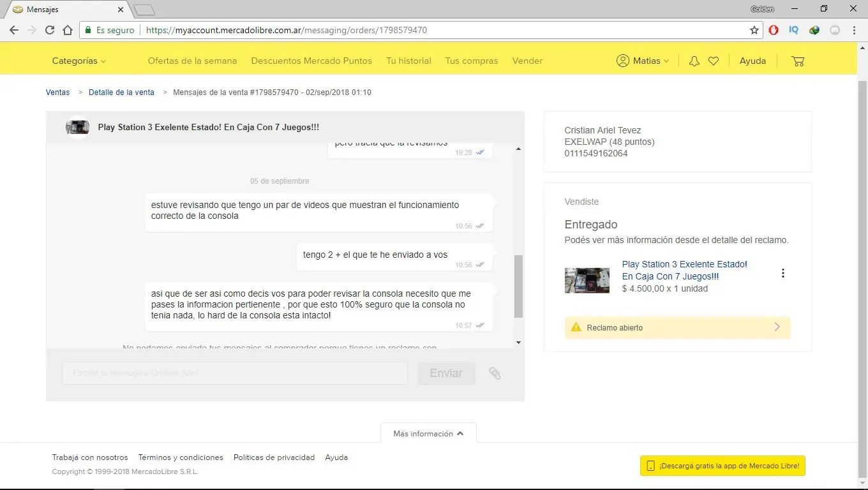Open product three-dot options menu
Viewport: 868px width, 490px height.
[x=783, y=273]
